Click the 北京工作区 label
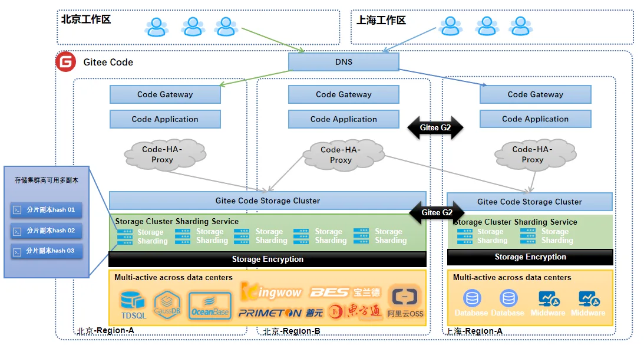The width and height of the screenshot is (644, 345). (86, 19)
